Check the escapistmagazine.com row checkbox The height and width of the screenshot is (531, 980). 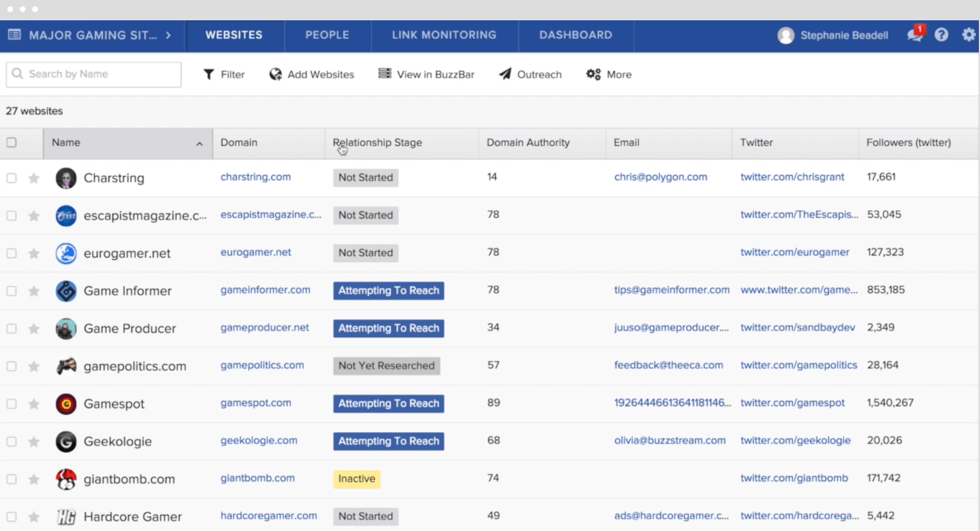[x=11, y=216]
